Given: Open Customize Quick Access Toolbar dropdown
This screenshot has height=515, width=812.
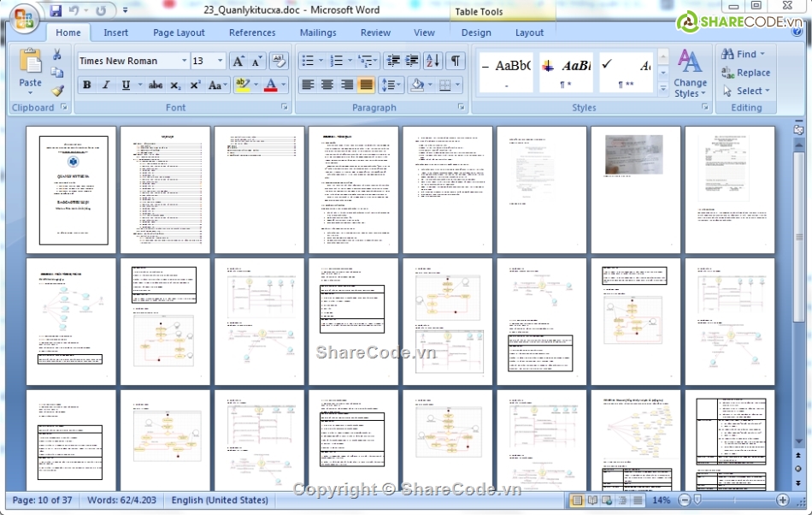Looking at the screenshot, I should click(x=125, y=10).
